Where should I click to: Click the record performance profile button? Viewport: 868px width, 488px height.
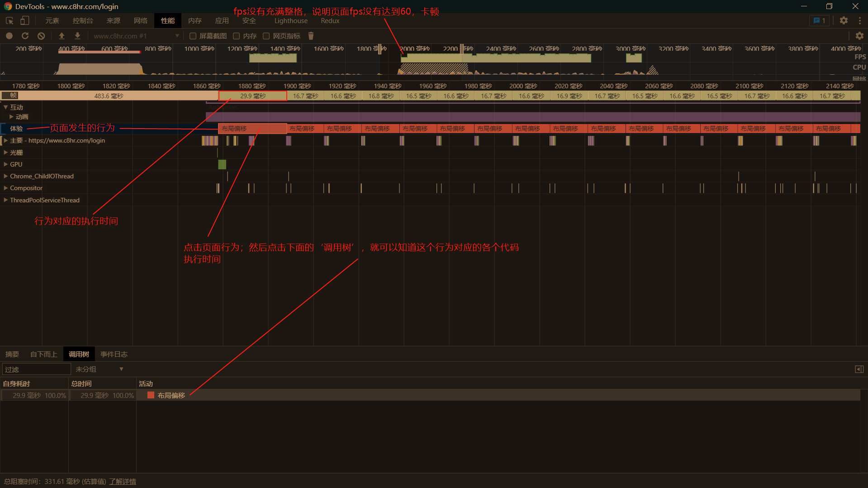pyautogui.click(x=9, y=36)
